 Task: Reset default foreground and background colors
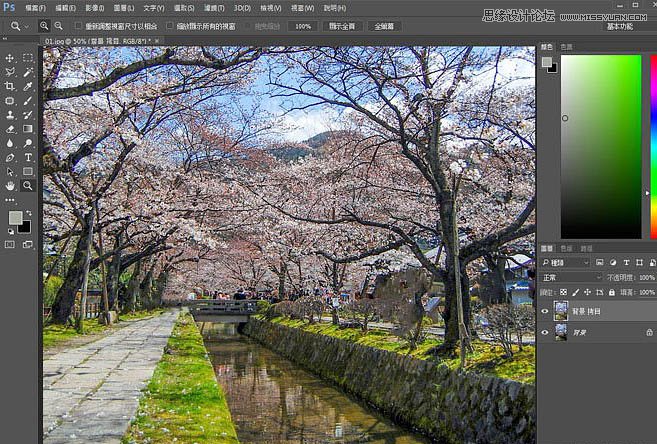[10, 231]
